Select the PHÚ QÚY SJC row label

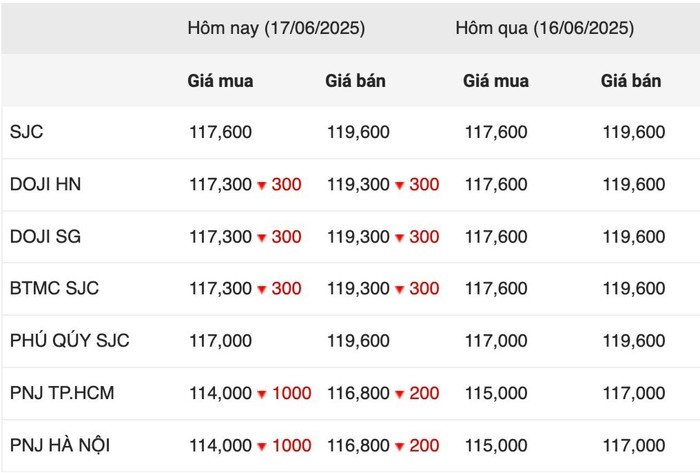(x=70, y=340)
